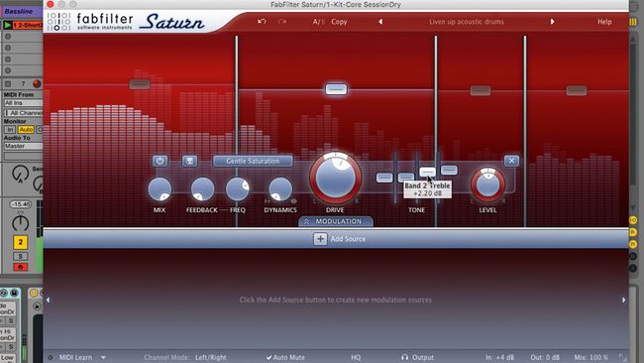Open the MIDI Learn dropdown arrow
Image resolution: width=644 pixels, height=363 pixels.
103,358
